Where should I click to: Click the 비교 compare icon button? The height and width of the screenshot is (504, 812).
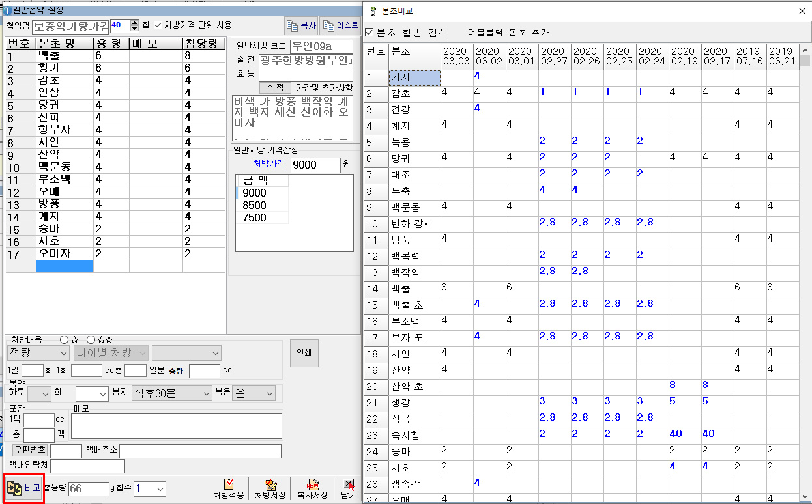24,488
